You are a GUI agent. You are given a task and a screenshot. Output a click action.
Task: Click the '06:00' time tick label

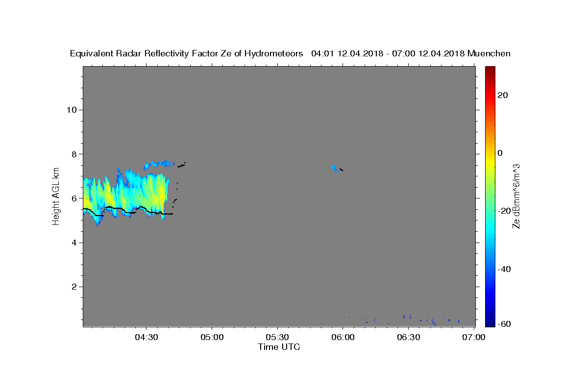(343, 338)
